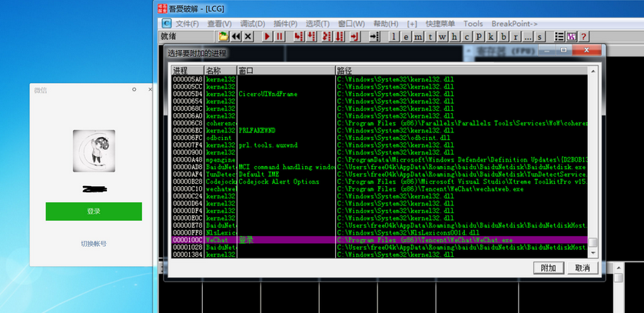Screen dimensions: 644x313
Task: Select the wechatweb.exe process row
Action: (x=380, y=189)
